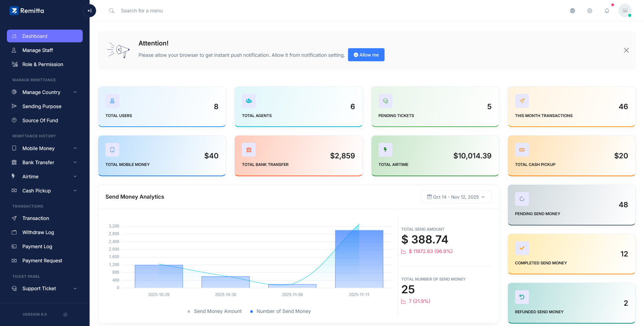Open the date range dropdown Oct 14 - Nov 12
The image size is (644, 326).
456,197
